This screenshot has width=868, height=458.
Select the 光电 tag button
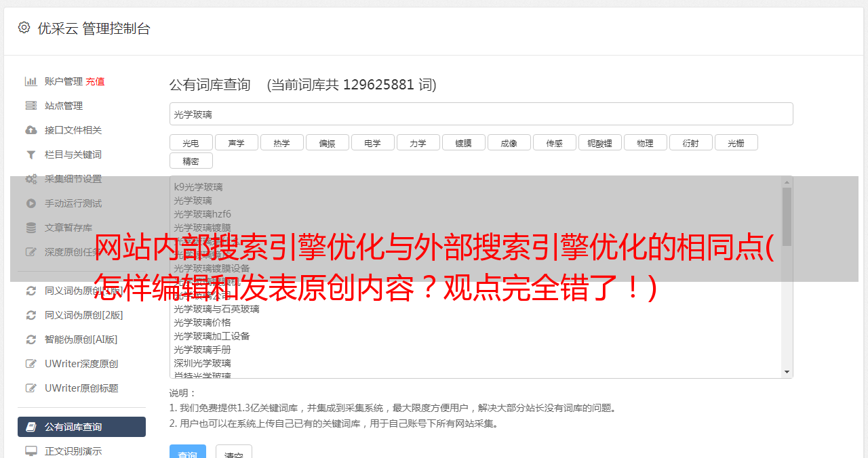[x=191, y=142]
